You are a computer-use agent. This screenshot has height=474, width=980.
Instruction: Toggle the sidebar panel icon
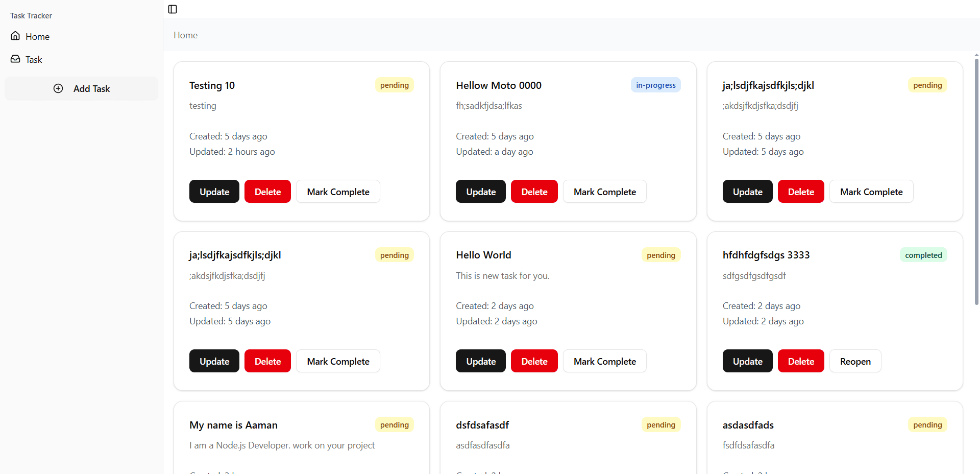pyautogui.click(x=173, y=9)
